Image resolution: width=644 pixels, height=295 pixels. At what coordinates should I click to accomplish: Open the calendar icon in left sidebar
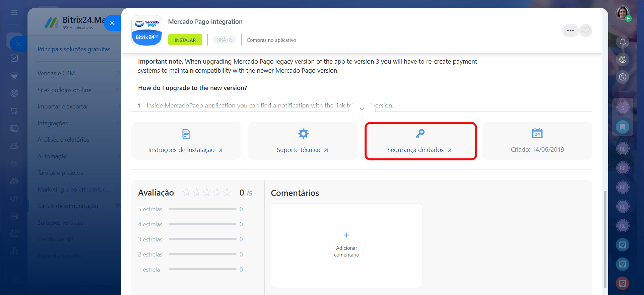pos(14,233)
